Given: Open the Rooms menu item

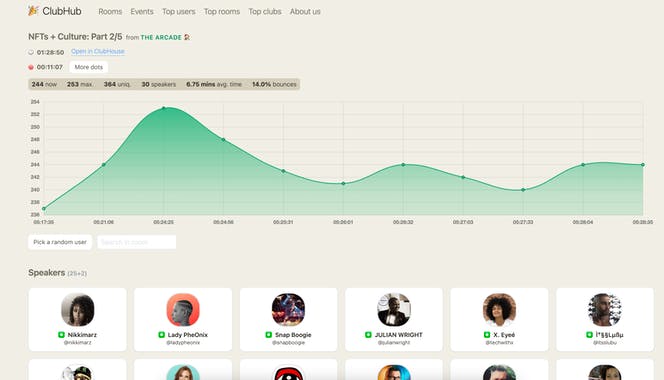Looking at the screenshot, I should (x=110, y=11).
